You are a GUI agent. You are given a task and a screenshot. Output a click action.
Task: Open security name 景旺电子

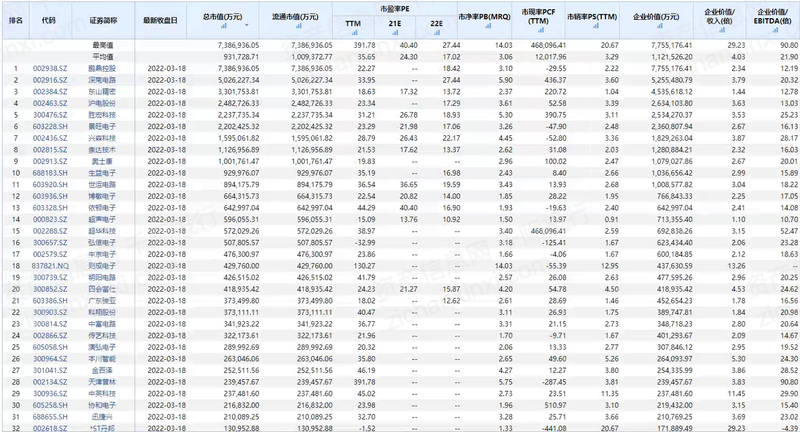pos(102,126)
